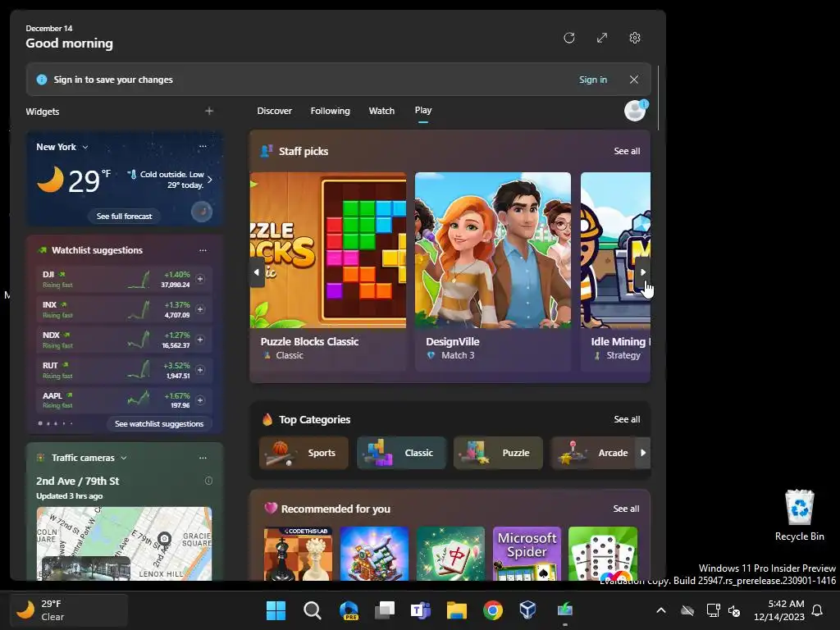Show more Top Categories with arrow

[x=643, y=453]
